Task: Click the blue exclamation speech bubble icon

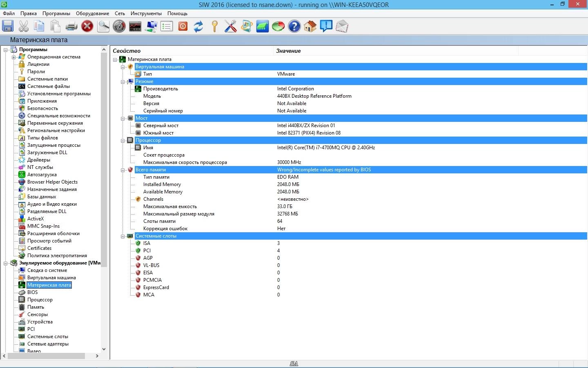Action: pos(326,26)
